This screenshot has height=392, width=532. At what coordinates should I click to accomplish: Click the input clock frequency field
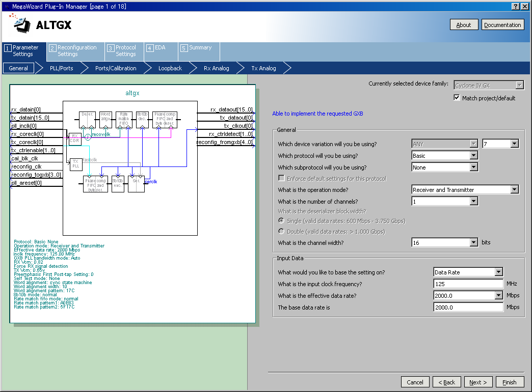tap(468, 284)
